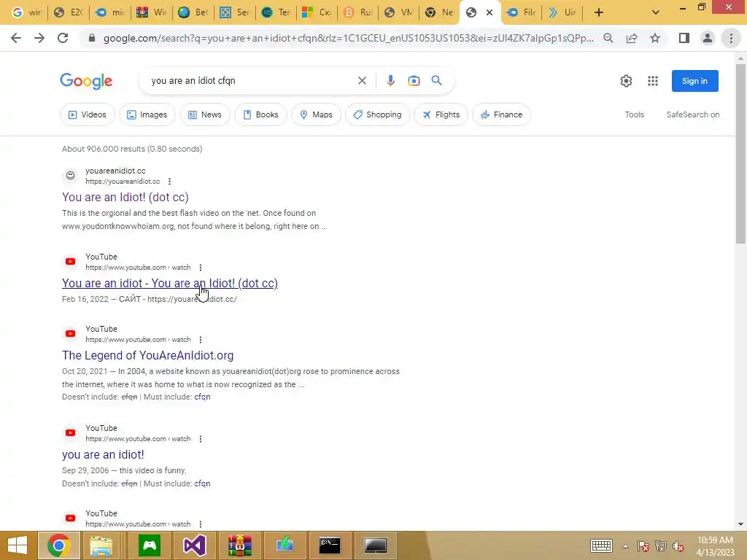Filter results by Shopping
Screen dimensions: 747x560
pyautogui.click(x=377, y=114)
